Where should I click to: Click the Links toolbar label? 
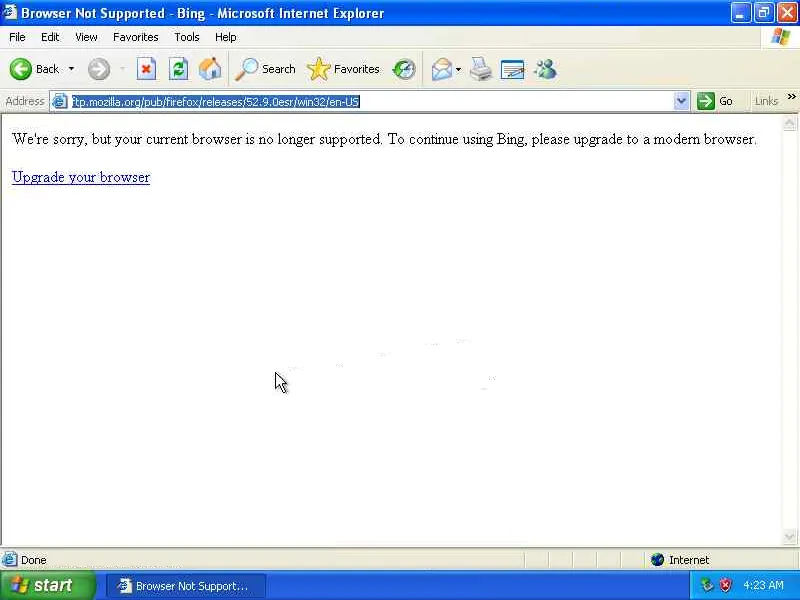tap(766, 101)
